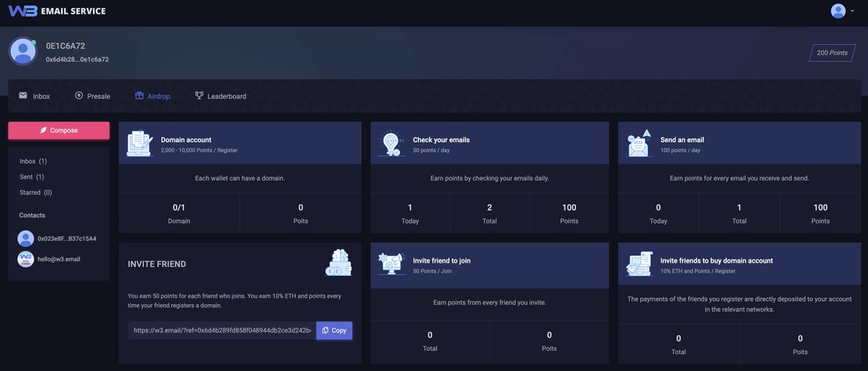This screenshot has width=868, height=371.
Task: Copy the referral link
Action: coord(334,331)
